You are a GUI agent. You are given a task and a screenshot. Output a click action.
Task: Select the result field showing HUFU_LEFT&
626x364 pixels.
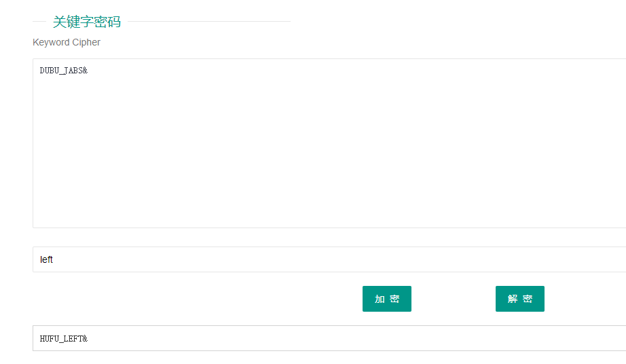329,338
